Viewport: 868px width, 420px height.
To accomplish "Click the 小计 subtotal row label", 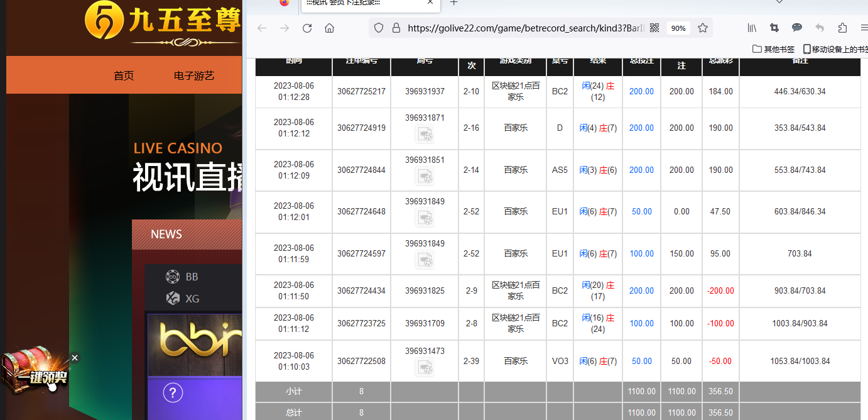I will coord(294,392).
